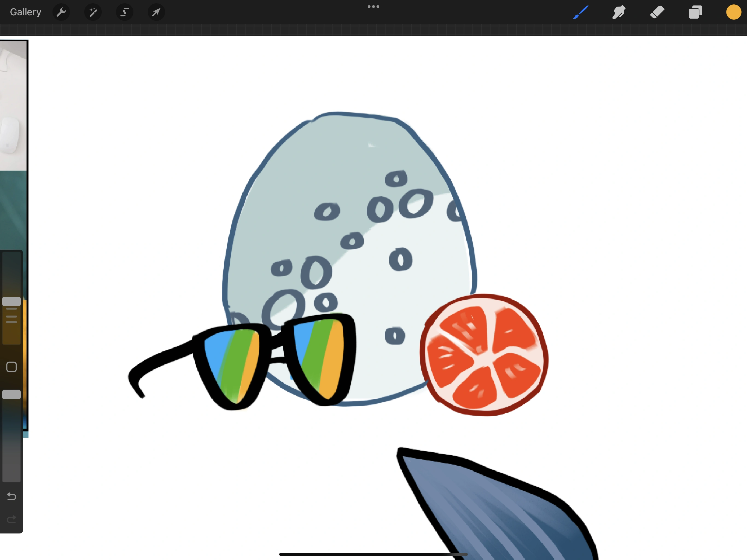The height and width of the screenshot is (560, 747).
Task: Select the Smudge tool
Action: point(619,13)
